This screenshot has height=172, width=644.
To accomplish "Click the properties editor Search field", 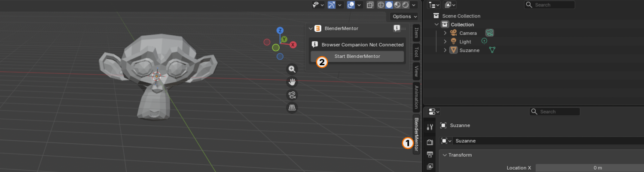I will tap(555, 112).
